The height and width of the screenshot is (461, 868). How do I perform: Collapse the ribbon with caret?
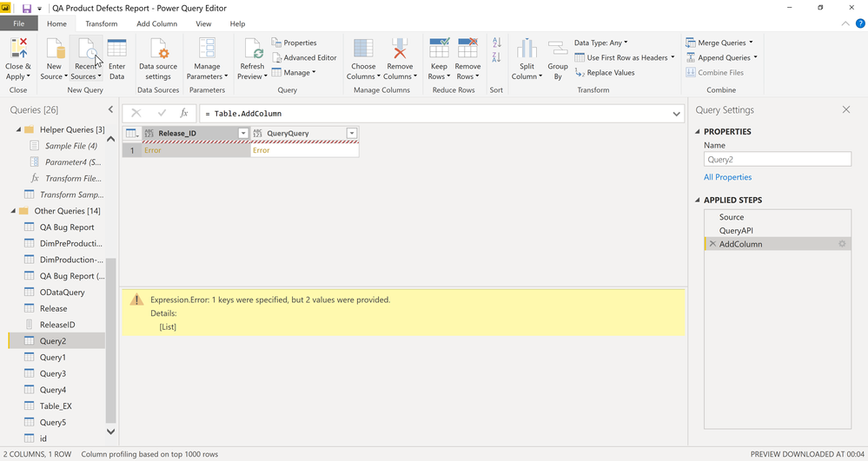click(845, 23)
